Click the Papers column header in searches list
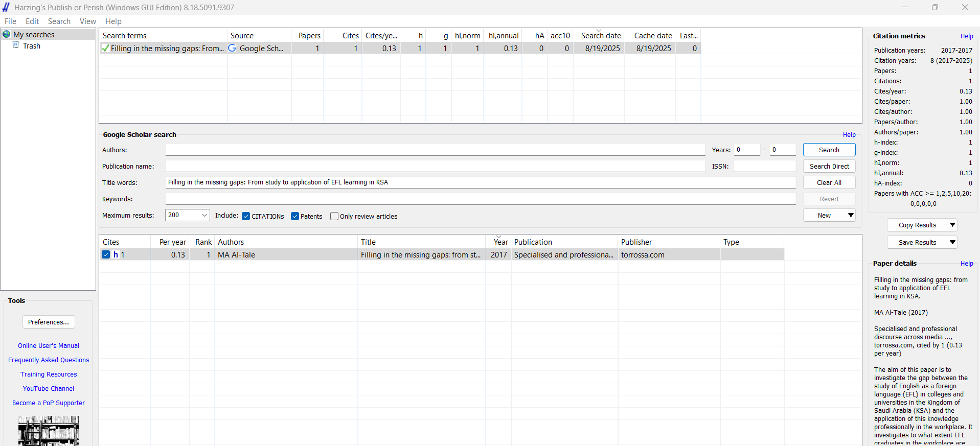The width and height of the screenshot is (980, 446). [308, 35]
